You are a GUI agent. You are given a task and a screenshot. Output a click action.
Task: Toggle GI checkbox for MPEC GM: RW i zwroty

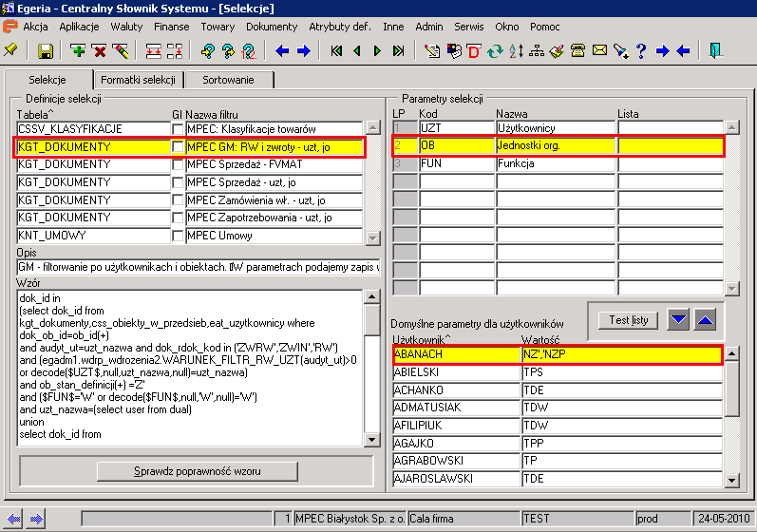pyautogui.click(x=178, y=146)
